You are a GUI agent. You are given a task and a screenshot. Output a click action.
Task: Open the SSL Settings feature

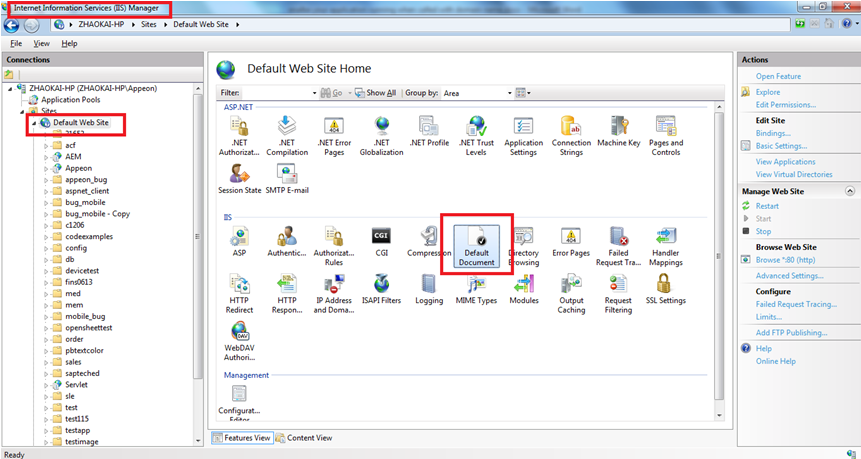click(666, 289)
